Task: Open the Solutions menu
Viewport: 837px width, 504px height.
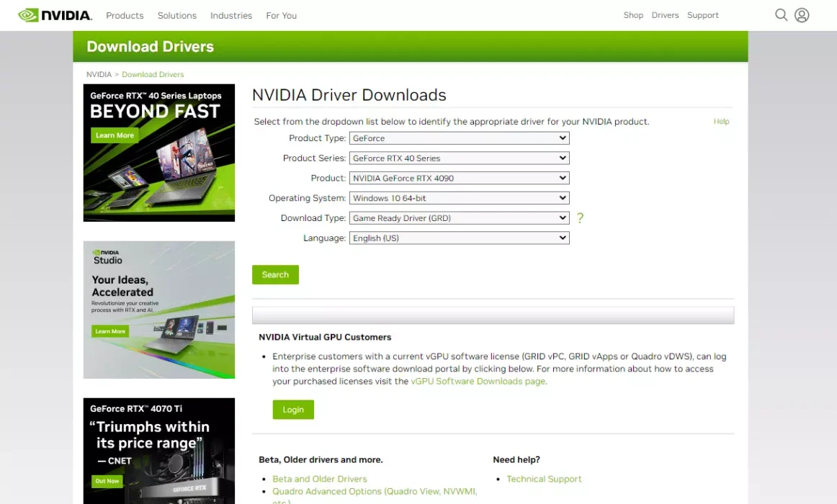Action: pyautogui.click(x=177, y=15)
